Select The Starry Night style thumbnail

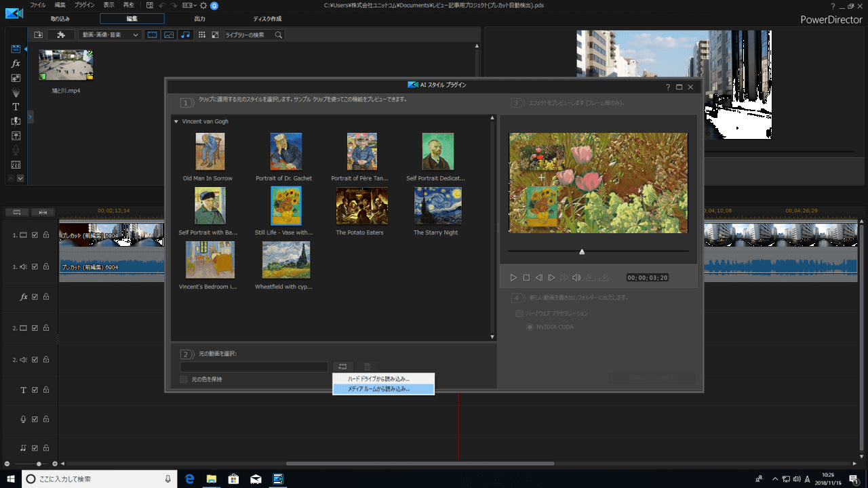[x=438, y=206]
